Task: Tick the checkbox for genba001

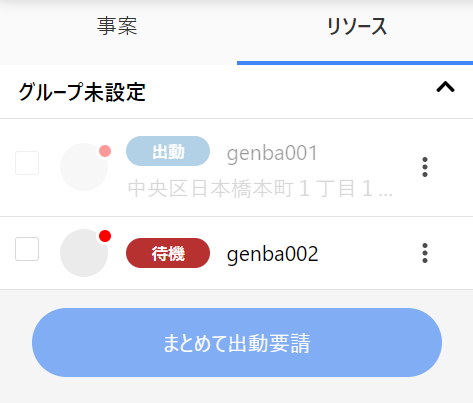Action: 27,163
